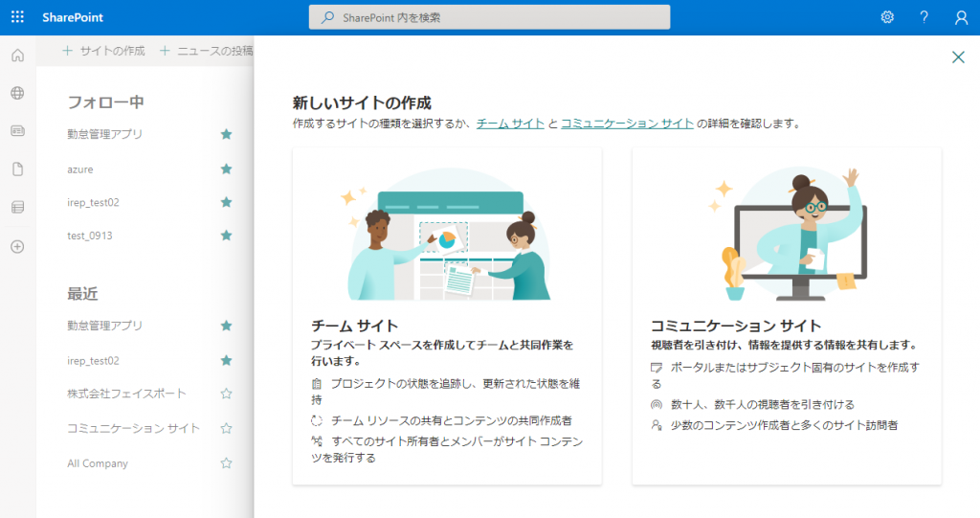Screen dimensions: 980x518
Task: Click ニュースの投稿 button
Action: point(207,51)
